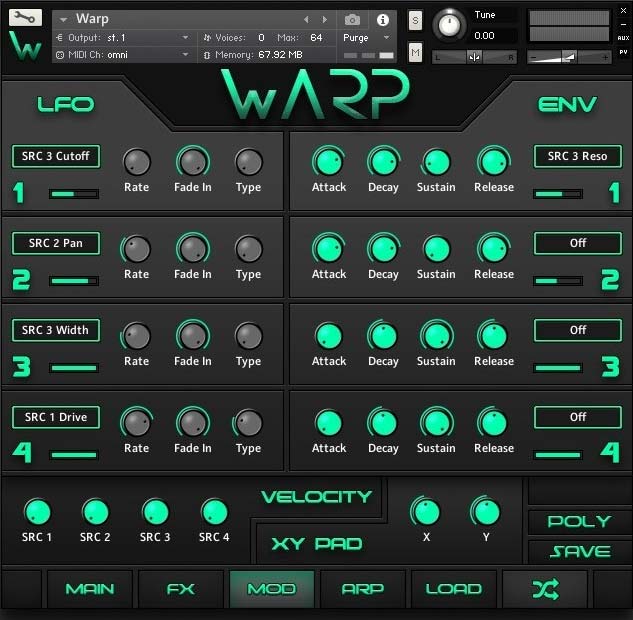Select the MOD tab
Screen dimensions: 633x620
tap(272, 589)
